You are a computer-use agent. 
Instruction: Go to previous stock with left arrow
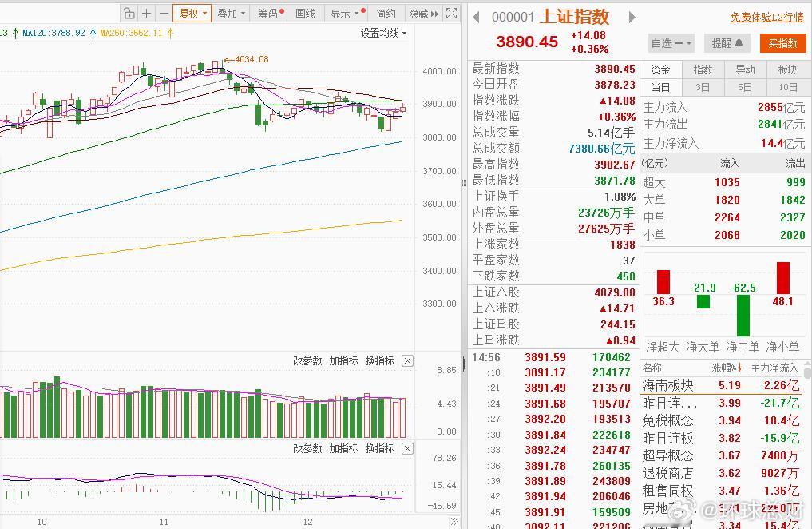tap(477, 18)
